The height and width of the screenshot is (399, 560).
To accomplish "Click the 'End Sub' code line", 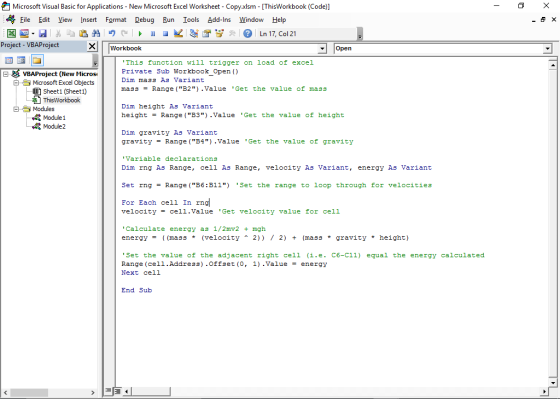I will [x=137, y=290].
